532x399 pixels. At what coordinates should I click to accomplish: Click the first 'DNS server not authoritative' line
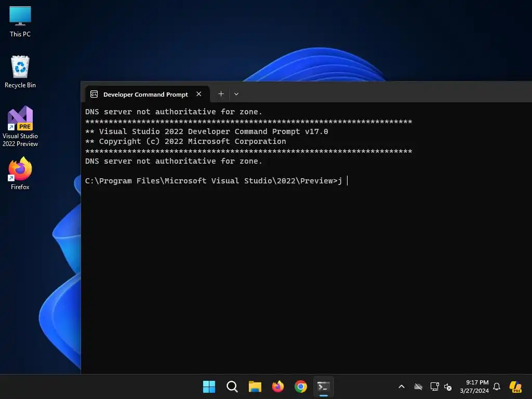174,112
